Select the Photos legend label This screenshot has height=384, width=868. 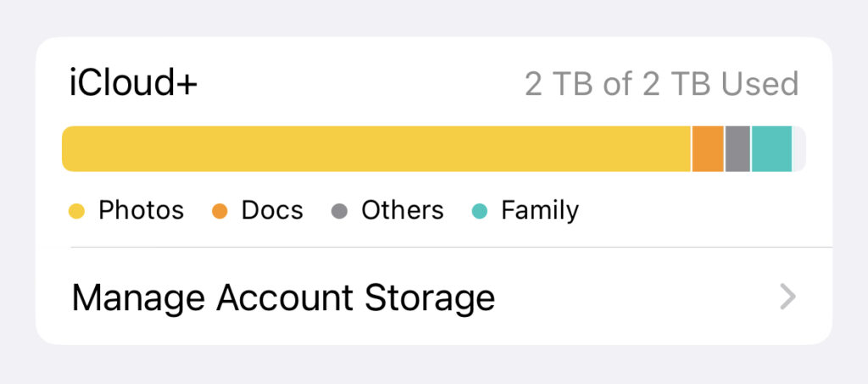tap(141, 210)
